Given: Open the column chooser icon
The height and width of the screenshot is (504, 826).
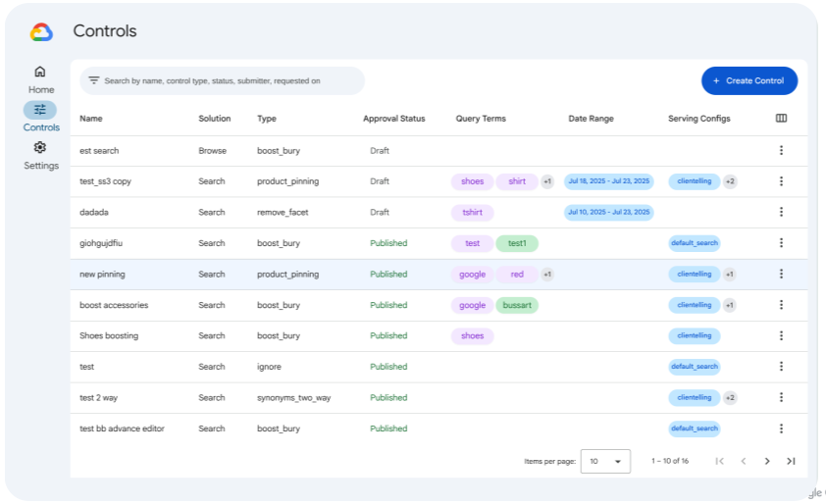Looking at the screenshot, I should click(781, 119).
